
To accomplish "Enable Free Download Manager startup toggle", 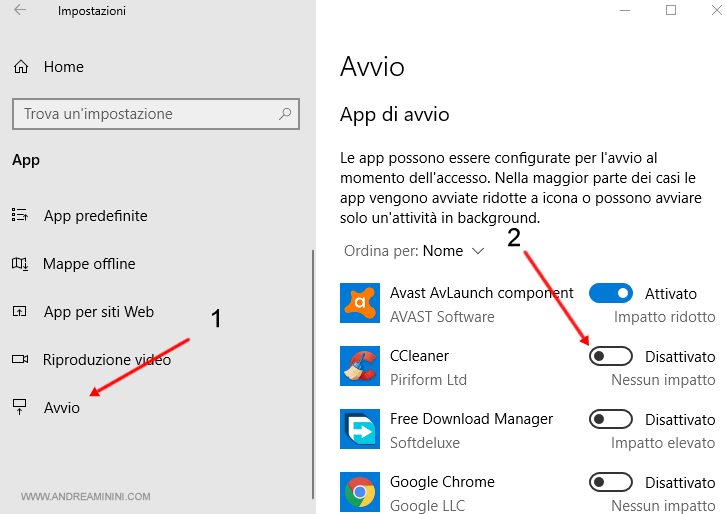I will click(611, 420).
